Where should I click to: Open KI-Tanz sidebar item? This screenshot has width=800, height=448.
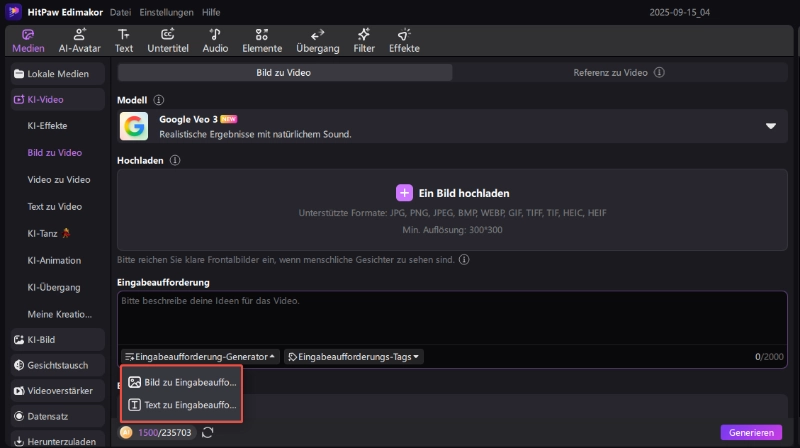coord(49,234)
